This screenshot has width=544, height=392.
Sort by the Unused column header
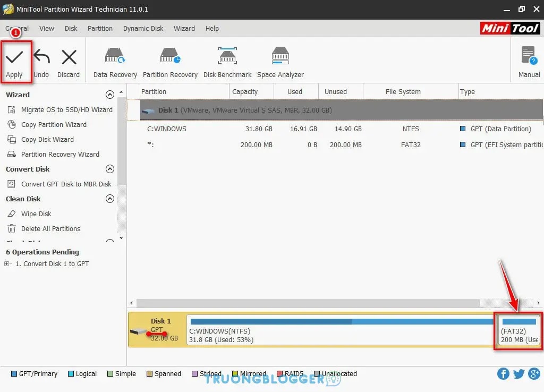tap(341, 91)
